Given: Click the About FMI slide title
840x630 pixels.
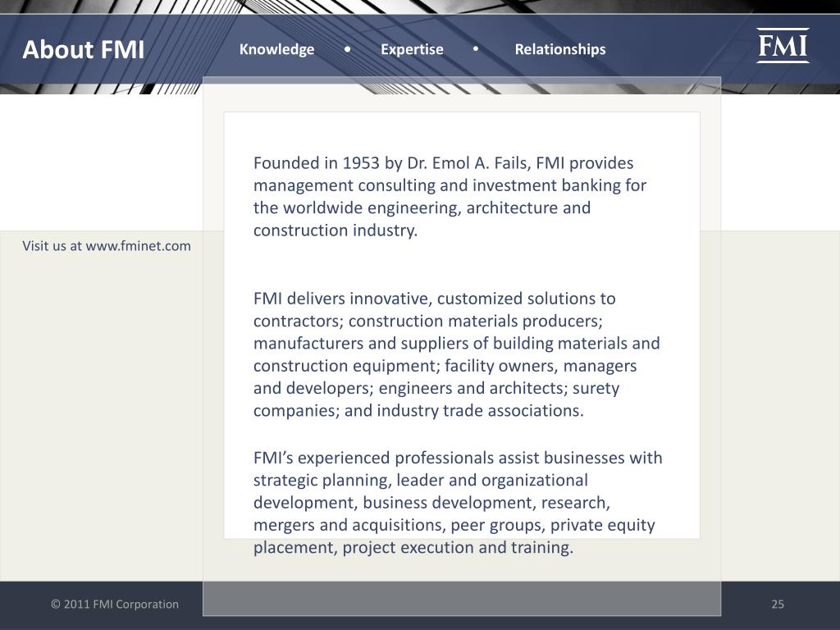Looking at the screenshot, I should (84, 50).
